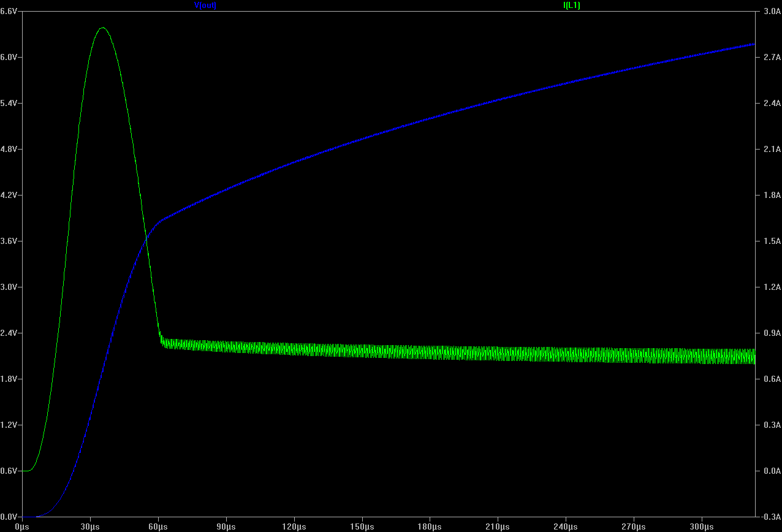Select the 1.8V left axis label
This screenshot has width=782, height=532.
pos(10,379)
